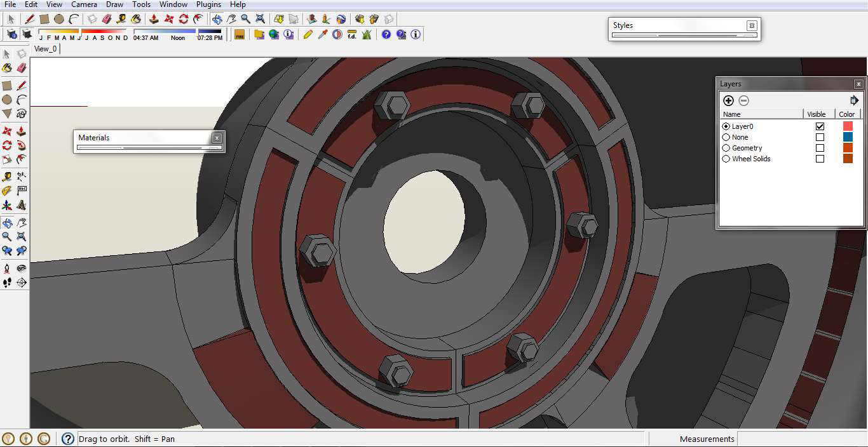The image size is (868, 447).
Task: Close the Materials panel
Action: pos(217,138)
